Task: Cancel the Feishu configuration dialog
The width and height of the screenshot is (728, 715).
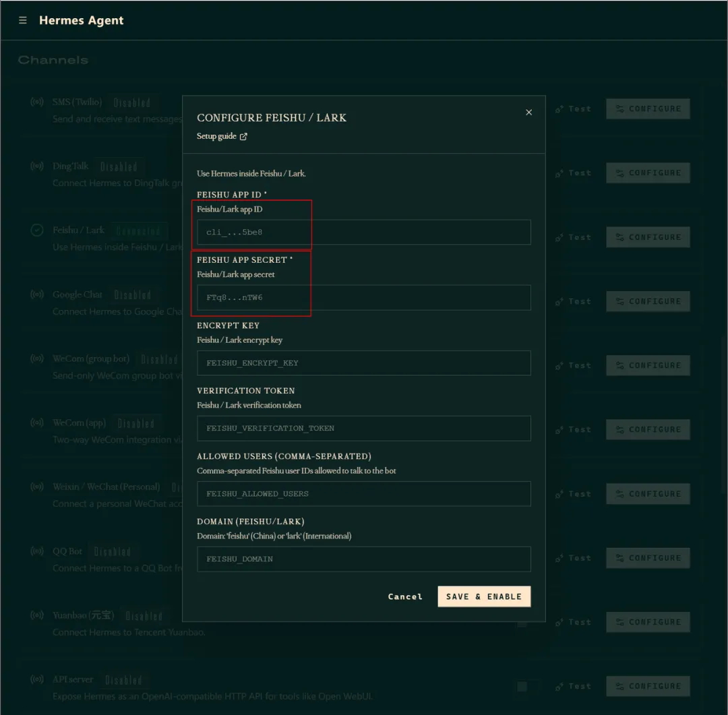Action: 405,596
